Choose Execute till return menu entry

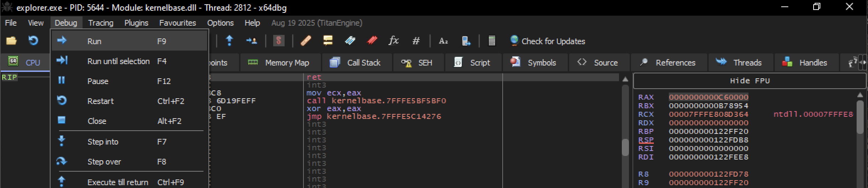point(129,182)
